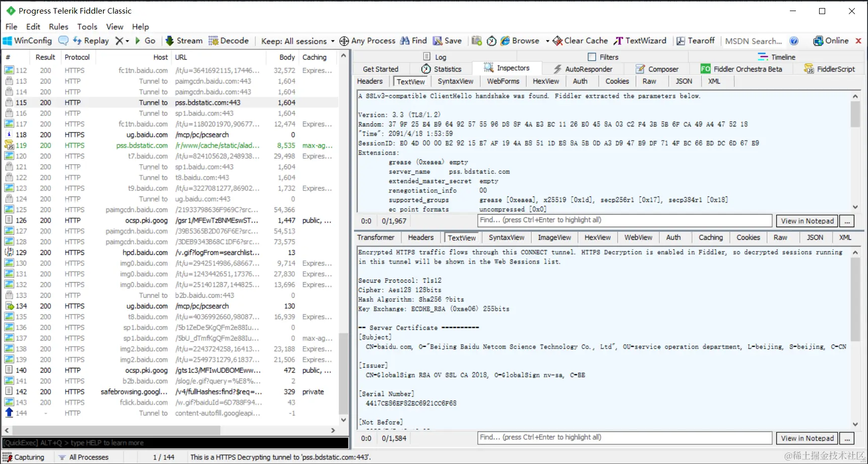Open the View menu

click(114, 27)
